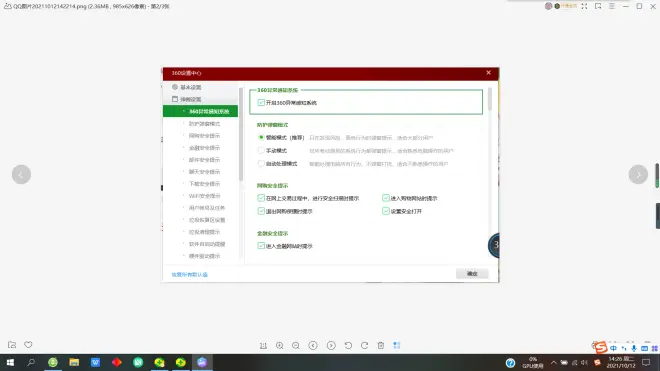Toggle 开启360异常感知系统 checkbox
660x371 pixels.
[x=261, y=102]
